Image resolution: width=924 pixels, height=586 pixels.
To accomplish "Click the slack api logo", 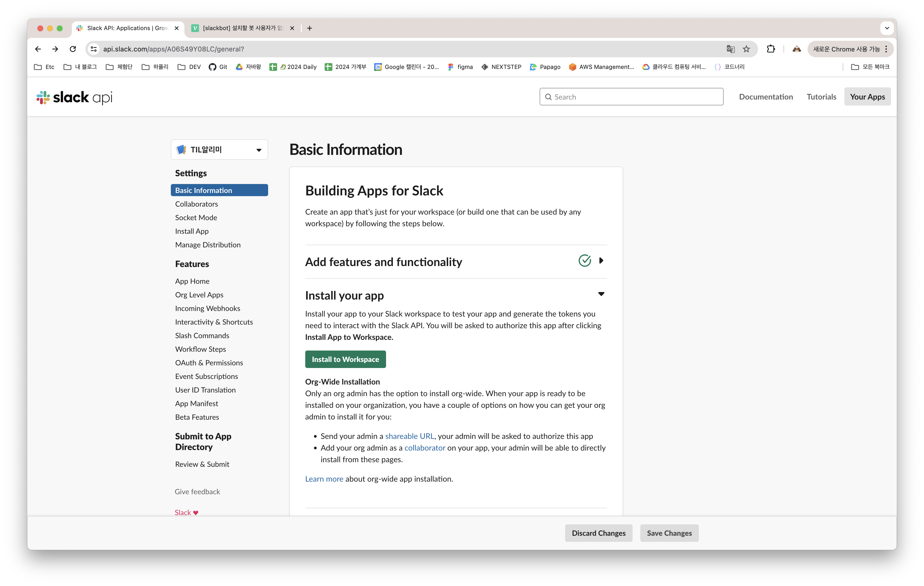I will pyautogui.click(x=74, y=97).
